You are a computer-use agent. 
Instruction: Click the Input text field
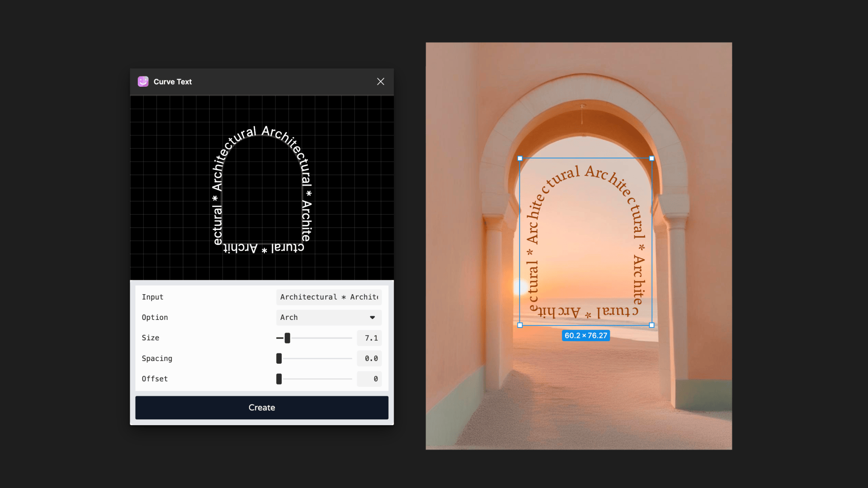[329, 297]
